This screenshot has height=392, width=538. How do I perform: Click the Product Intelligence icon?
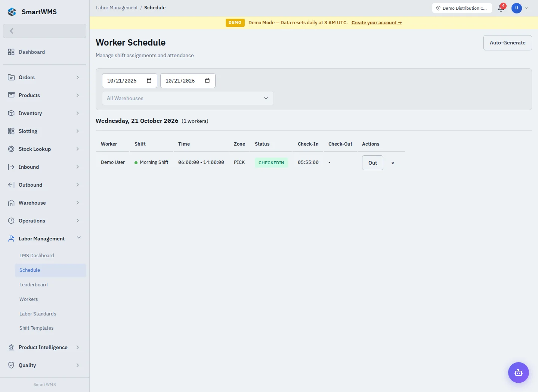tap(11, 347)
